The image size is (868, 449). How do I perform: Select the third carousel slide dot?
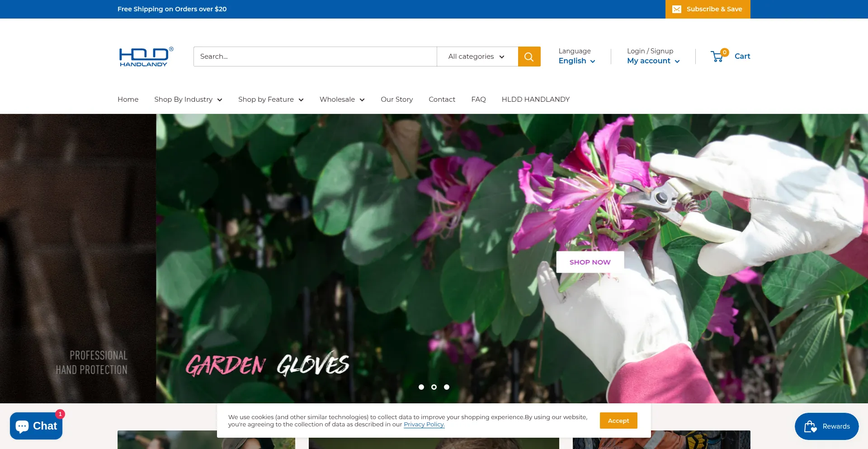(447, 387)
